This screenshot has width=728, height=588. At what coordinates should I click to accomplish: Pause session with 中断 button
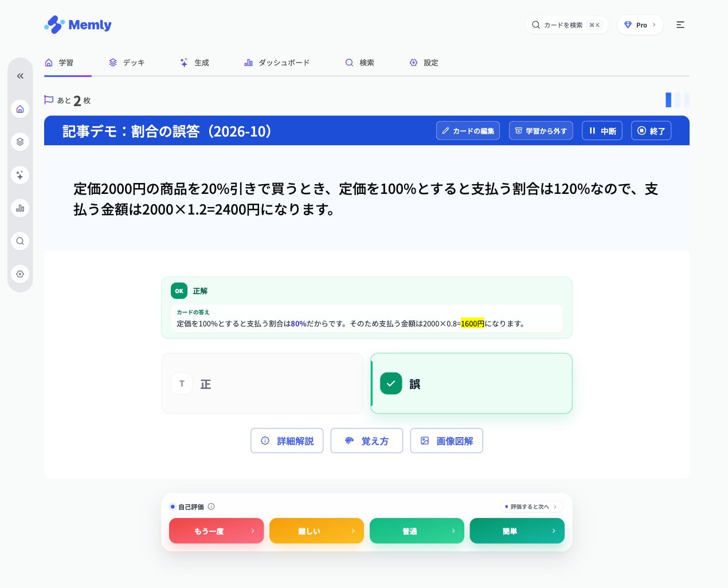602,131
